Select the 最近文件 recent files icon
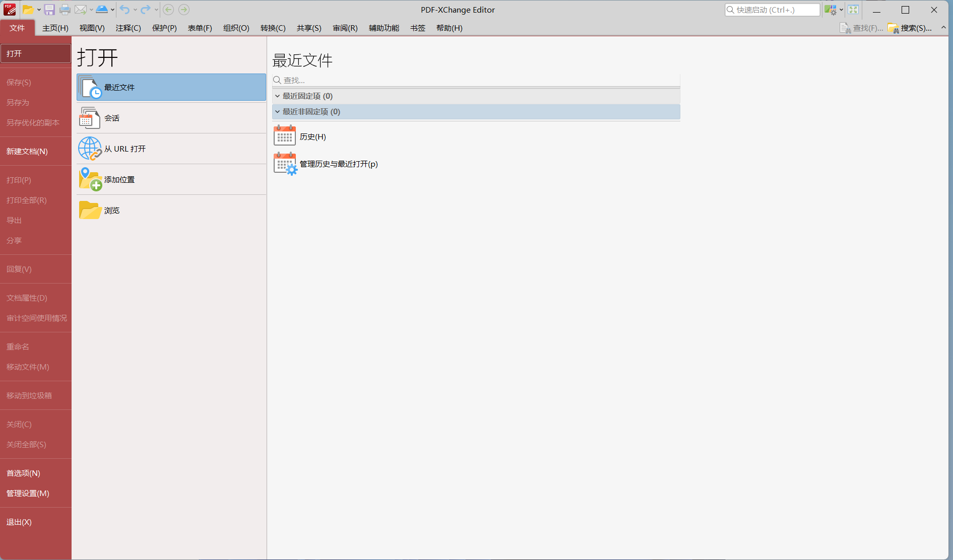Screen dimensions: 953x560 click(90, 87)
